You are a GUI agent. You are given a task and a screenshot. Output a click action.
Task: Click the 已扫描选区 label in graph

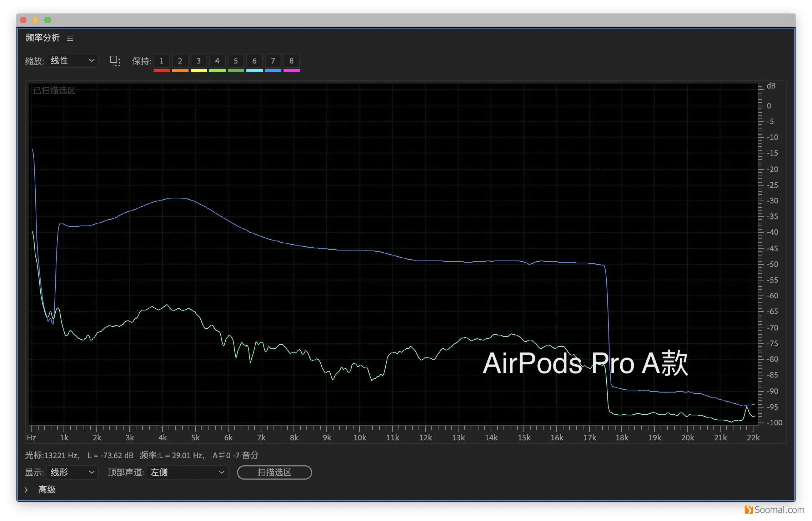click(54, 91)
